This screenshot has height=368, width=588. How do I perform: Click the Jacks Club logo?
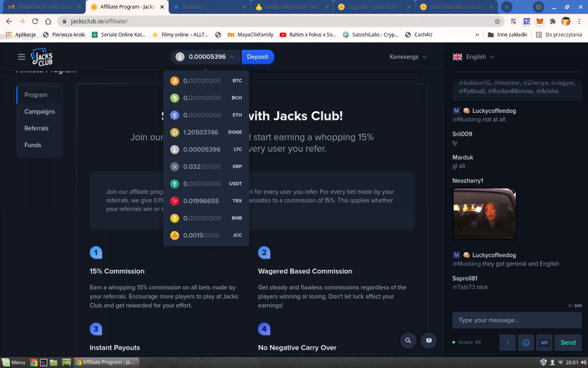coord(41,57)
